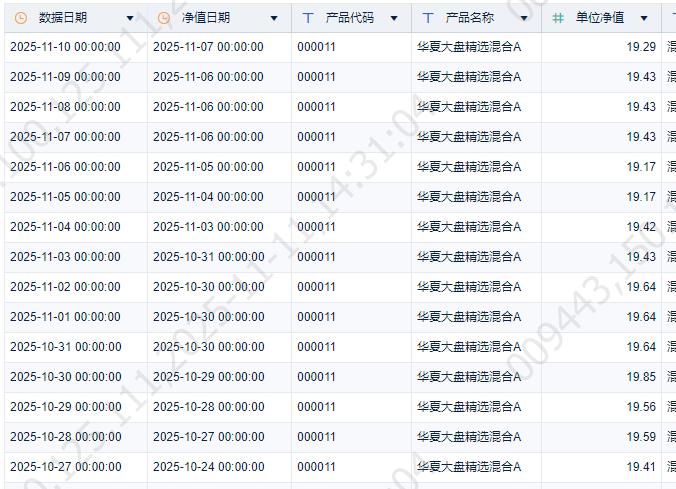The height and width of the screenshot is (489, 676).
Task: Click unit net value 19.59
Action: coord(641,437)
